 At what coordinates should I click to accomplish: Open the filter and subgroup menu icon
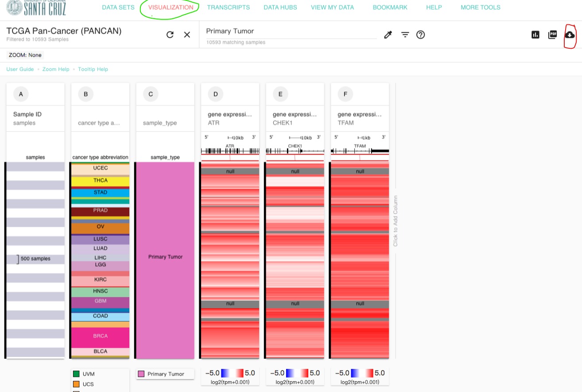point(405,35)
